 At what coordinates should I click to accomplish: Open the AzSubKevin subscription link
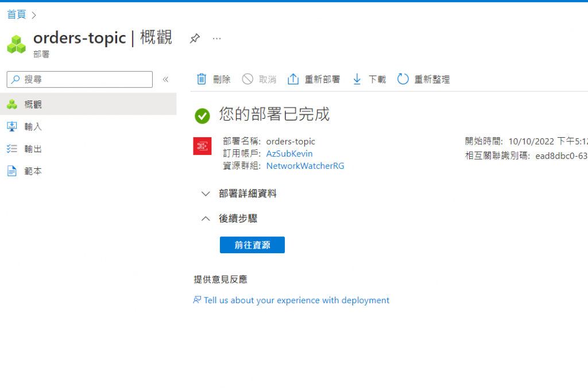[289, 154]
